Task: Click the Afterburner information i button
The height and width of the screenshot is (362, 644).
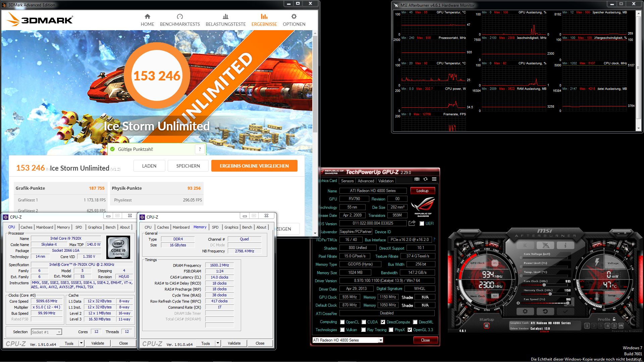Action: (565, 245)
